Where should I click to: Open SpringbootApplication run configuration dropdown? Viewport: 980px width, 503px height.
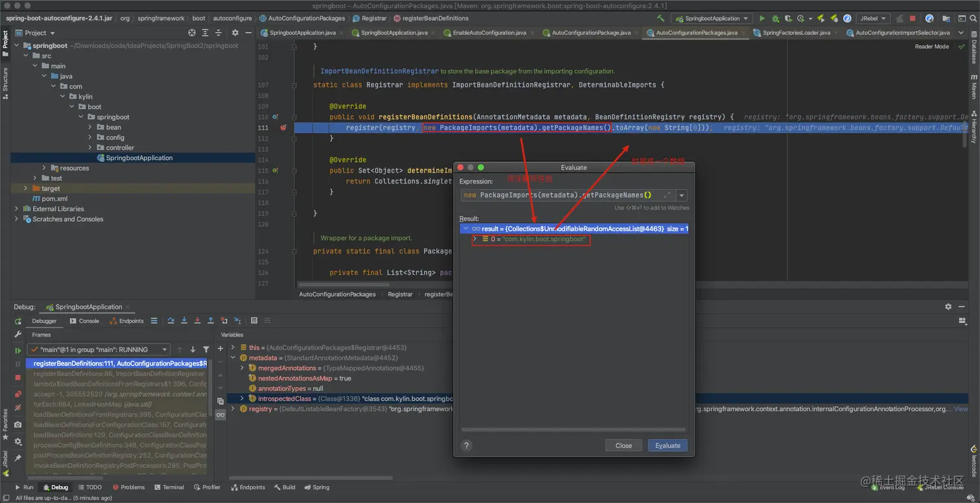tap(711, 19)
